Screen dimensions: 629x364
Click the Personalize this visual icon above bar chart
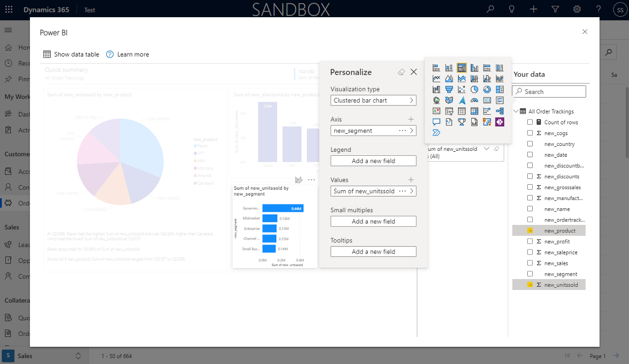point(299,180)
